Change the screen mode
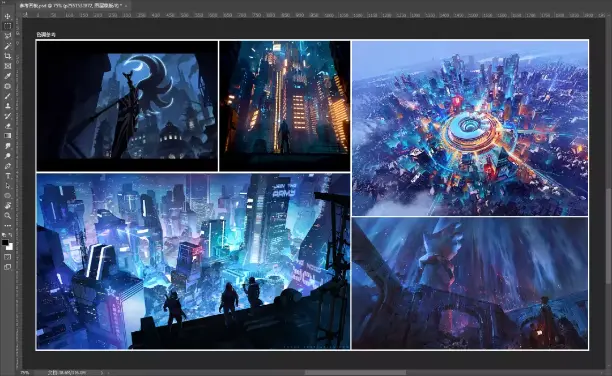The height and width of the screenshot is (376, 612). pos(7,267)
